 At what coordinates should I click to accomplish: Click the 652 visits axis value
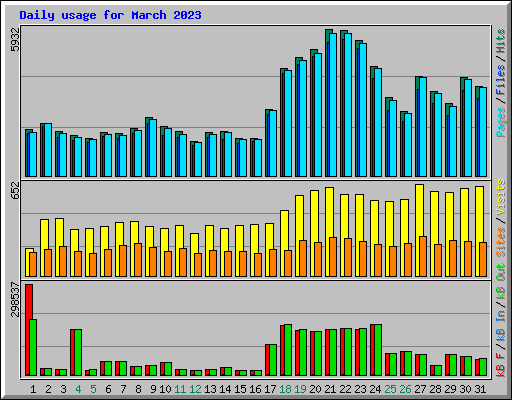pyautogui.click(x=15, y=190)
